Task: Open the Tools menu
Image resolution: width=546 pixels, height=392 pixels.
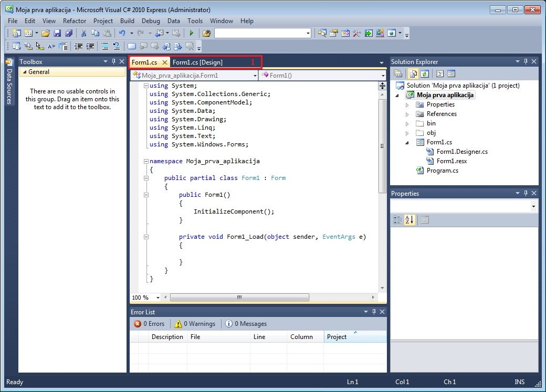Action: (x=195, y=21)
